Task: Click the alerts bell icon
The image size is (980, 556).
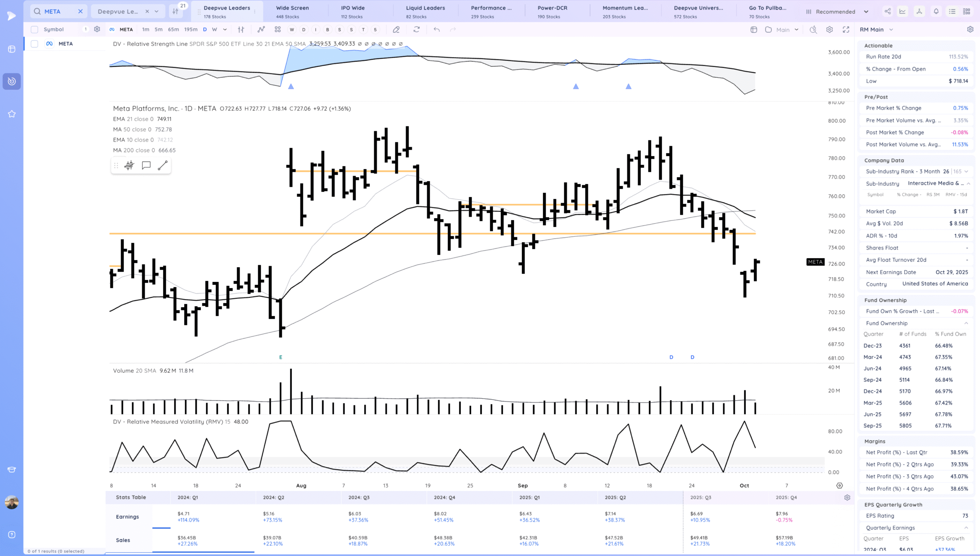Action: pyautogui.click(x=936, y=11)
